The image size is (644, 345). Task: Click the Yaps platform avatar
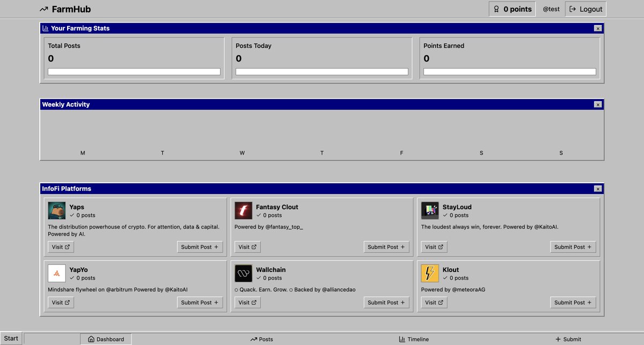point(57,211)
